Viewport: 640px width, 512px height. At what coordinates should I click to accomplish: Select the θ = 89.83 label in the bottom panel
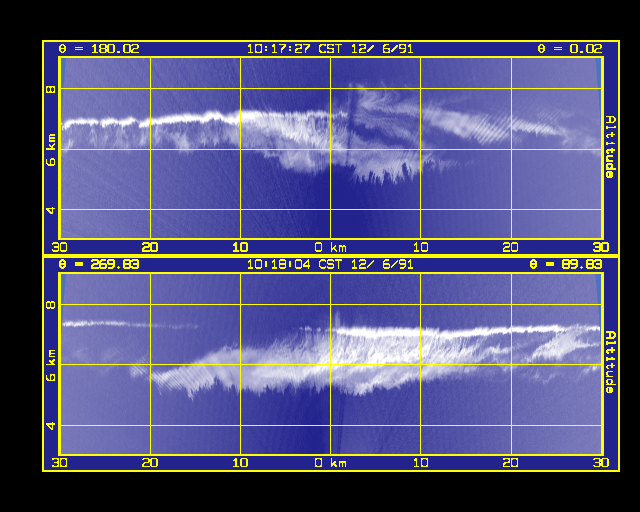pyautogui.click(x=566, y=265)
